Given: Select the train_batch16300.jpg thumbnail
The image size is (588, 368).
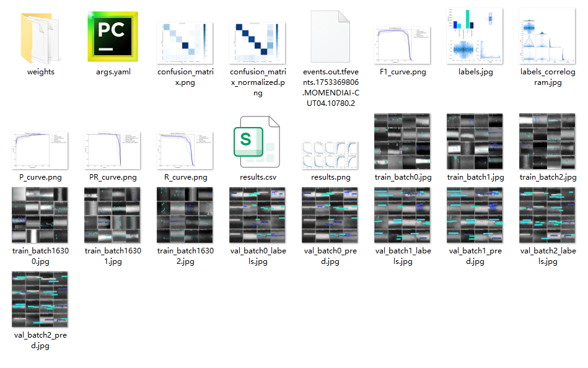Looking at the screenshot, I should (40, 215).
